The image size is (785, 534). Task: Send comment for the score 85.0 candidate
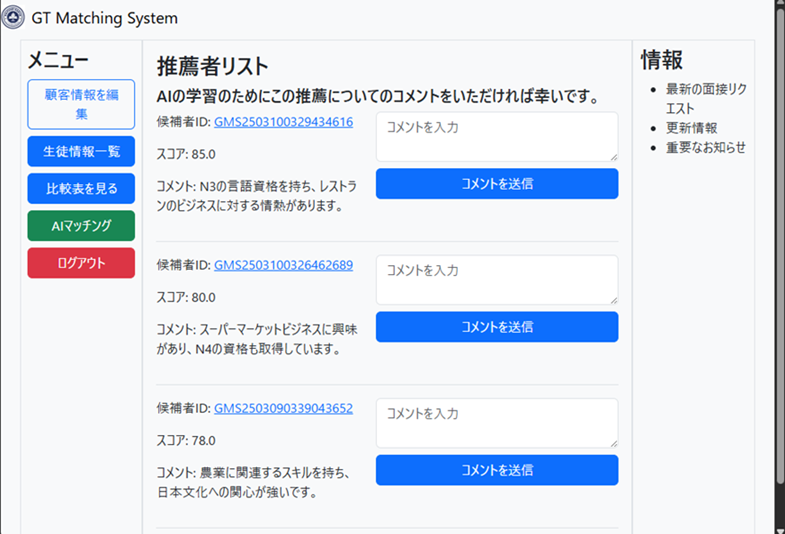pos(496,184)
